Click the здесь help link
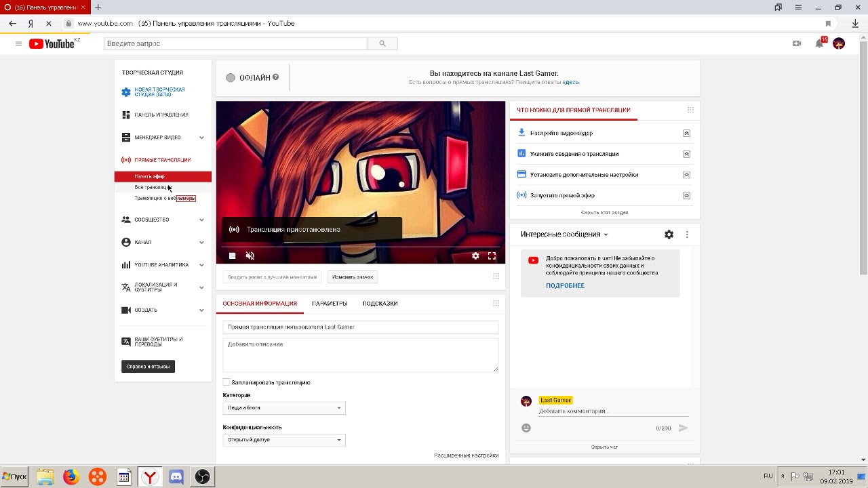 tap(570, 82)
